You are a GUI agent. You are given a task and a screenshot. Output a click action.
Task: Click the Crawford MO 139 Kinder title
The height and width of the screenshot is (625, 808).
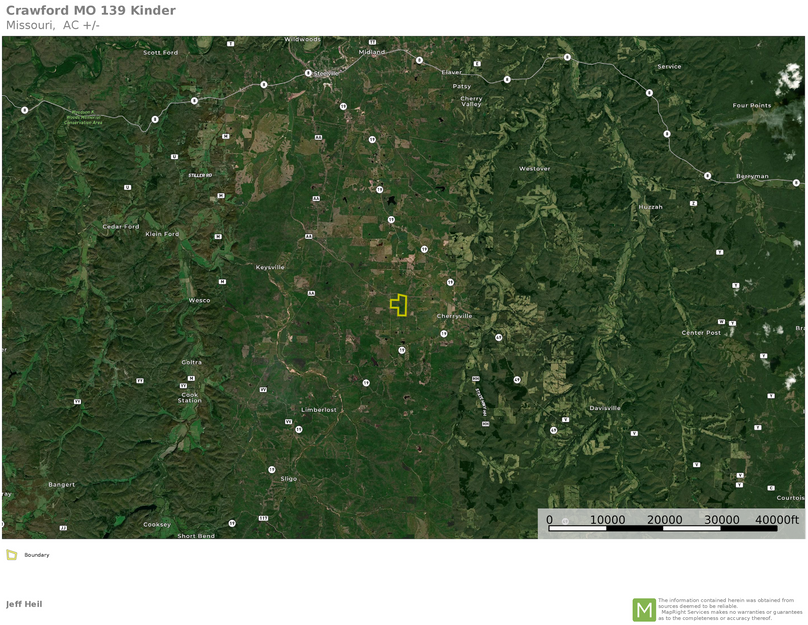click(91, 10)
